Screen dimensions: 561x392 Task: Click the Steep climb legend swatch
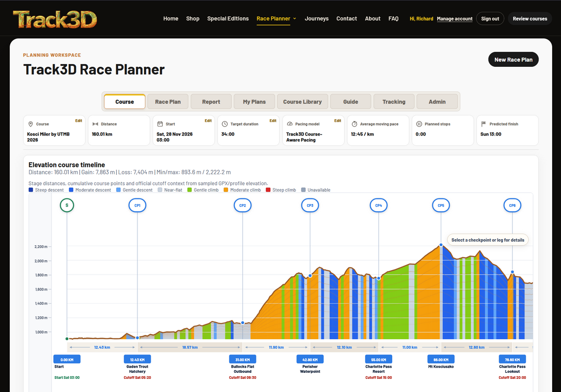268,190
